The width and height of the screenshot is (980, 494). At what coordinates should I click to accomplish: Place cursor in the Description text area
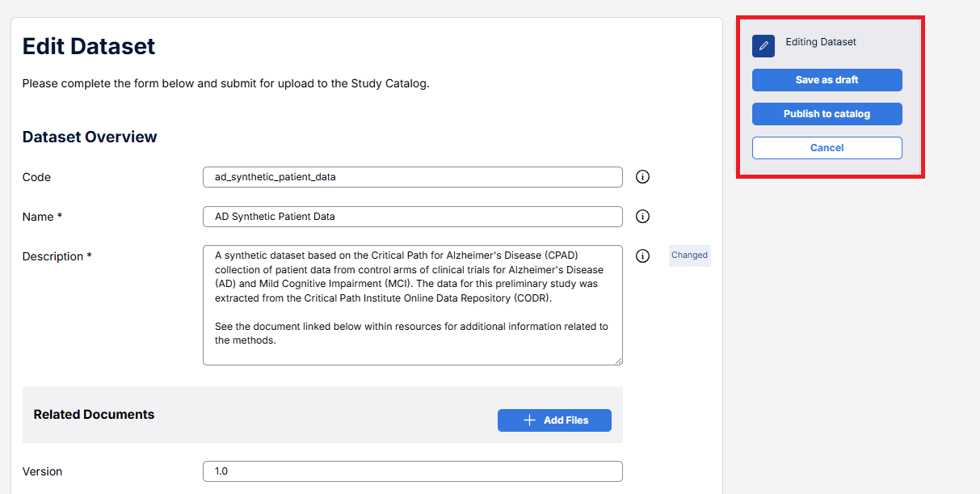click(x=412, y=305)
